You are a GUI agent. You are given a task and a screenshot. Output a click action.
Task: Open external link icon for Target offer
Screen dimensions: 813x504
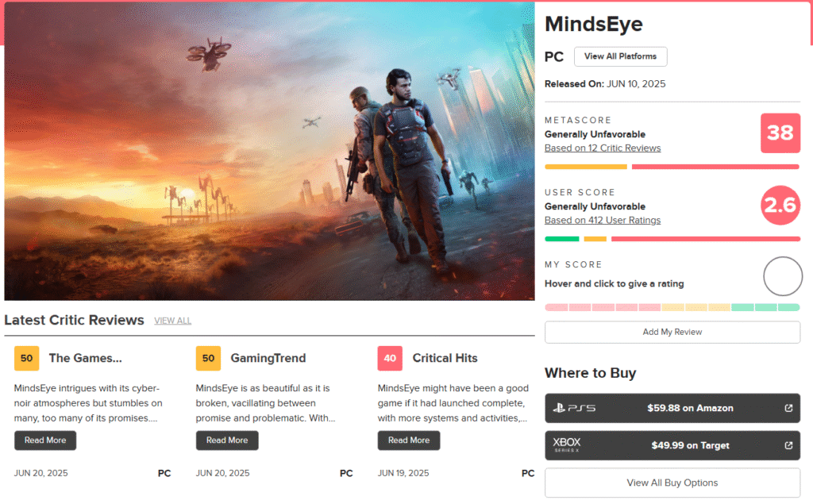(x=788, y=445)
